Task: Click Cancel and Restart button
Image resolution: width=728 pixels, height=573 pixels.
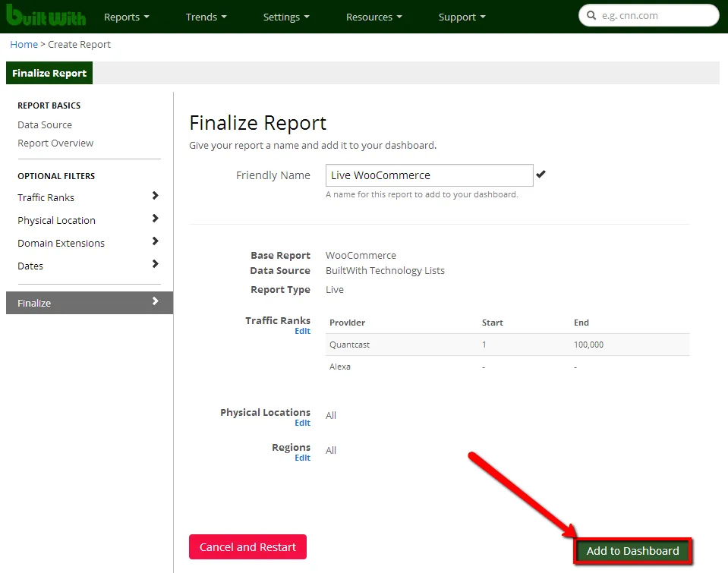Action: point(247,546)
